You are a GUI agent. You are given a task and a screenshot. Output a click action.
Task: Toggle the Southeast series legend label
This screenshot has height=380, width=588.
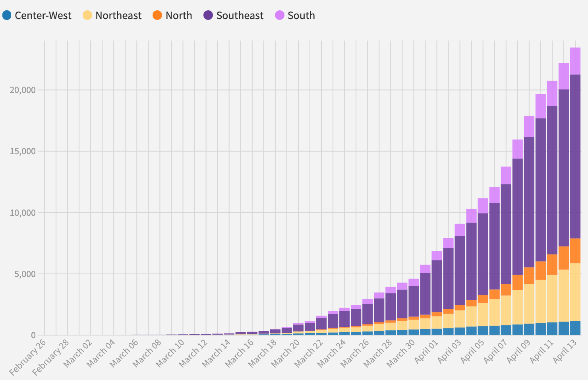pos(240,16)
